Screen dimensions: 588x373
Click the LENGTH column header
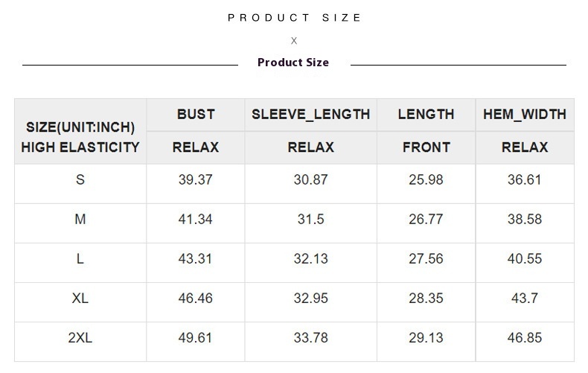pos(426,115)
